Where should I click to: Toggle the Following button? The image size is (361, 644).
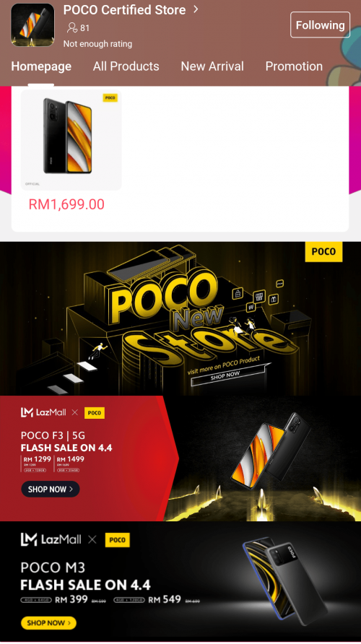(x=320, y=25)
